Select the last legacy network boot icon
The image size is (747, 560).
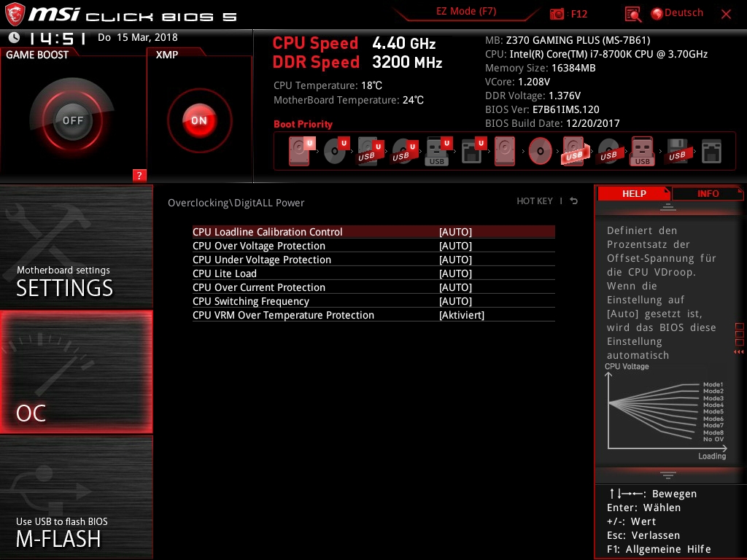pos(712,152)
